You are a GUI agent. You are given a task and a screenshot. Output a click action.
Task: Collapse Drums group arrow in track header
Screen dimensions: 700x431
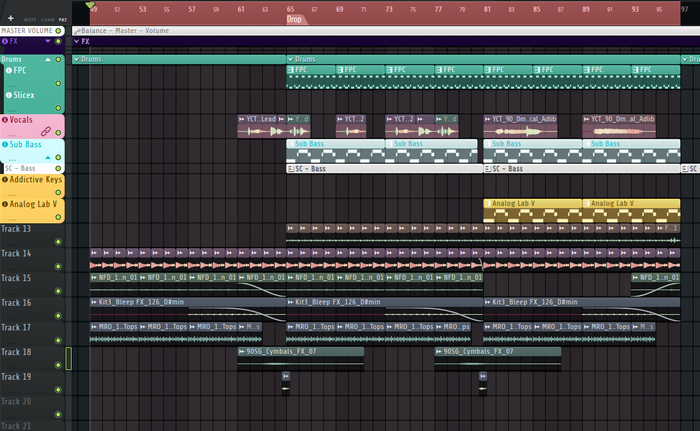coord(48,59)
